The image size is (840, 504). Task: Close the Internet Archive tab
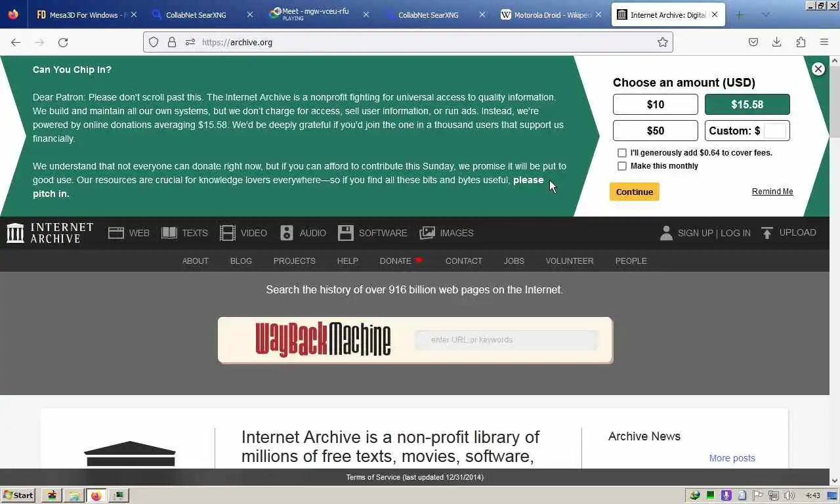[715, 14]
